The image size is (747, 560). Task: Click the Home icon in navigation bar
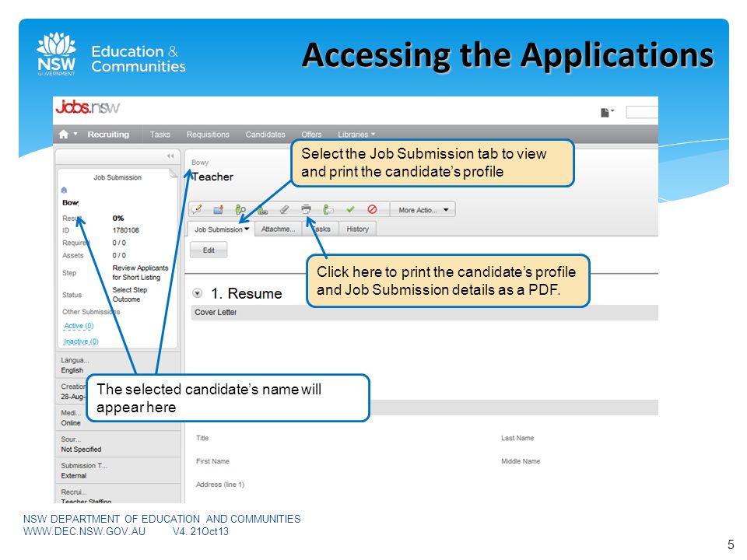click(x=63, y=135)
